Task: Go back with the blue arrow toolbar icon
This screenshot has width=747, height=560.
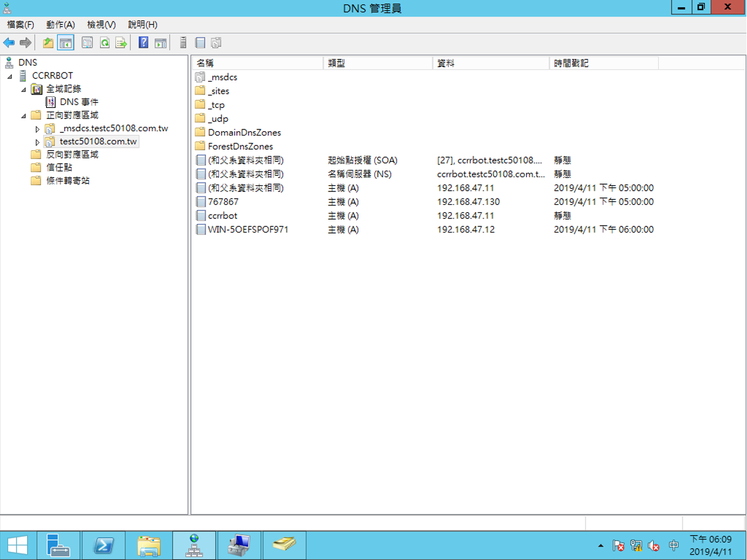Action: pyautogui.click(x=9, y=43)
